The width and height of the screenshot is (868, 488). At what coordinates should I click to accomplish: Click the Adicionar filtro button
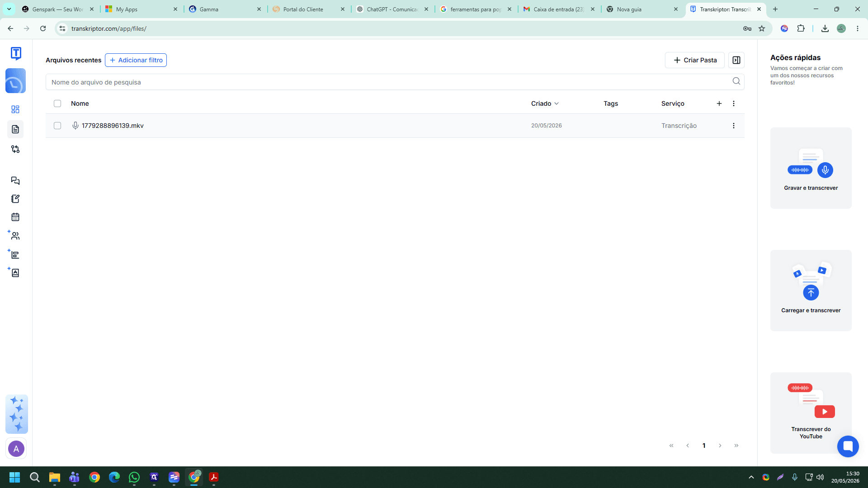[x=136, y=60]
